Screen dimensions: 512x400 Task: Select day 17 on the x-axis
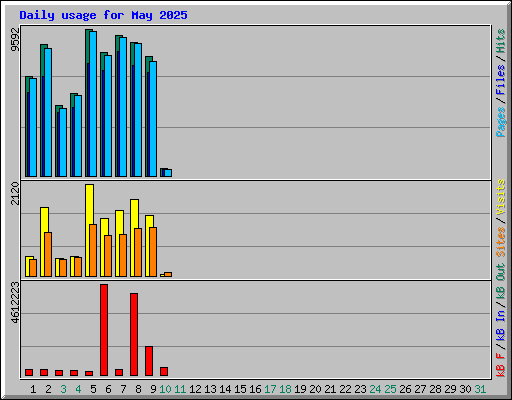(x=270, y=389)
